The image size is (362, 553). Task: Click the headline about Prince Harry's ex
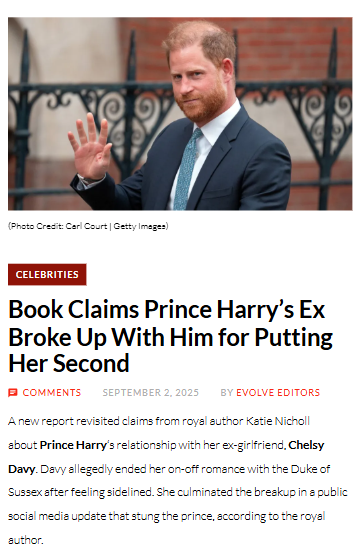coord(170,337)
